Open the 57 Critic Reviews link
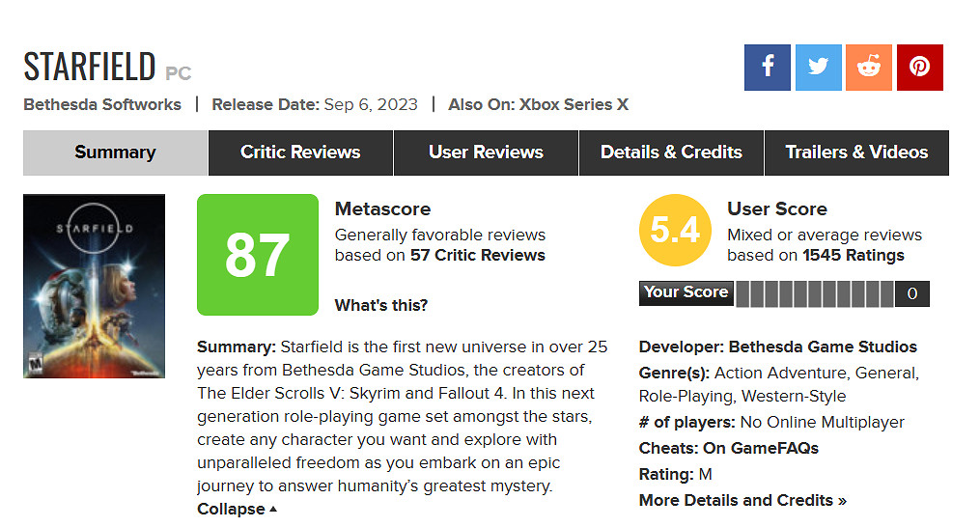The height and width of the screenshot is (527, 980). coord(477,256)
